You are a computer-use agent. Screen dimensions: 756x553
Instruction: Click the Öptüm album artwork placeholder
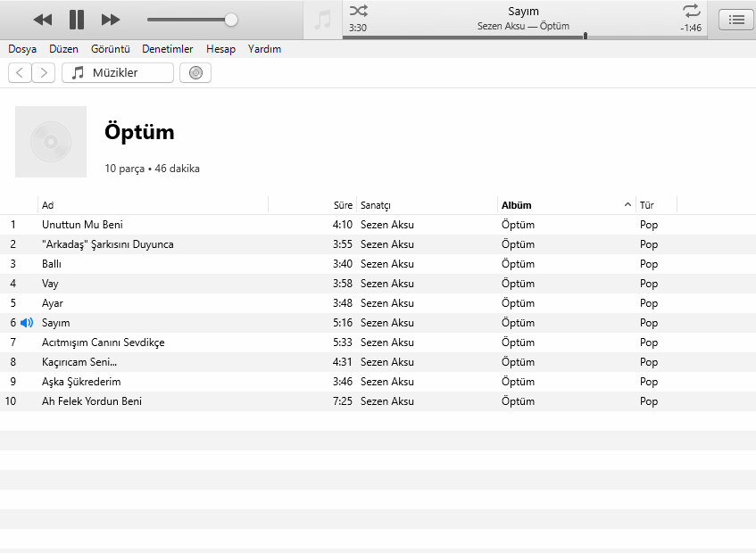[51, 142]
